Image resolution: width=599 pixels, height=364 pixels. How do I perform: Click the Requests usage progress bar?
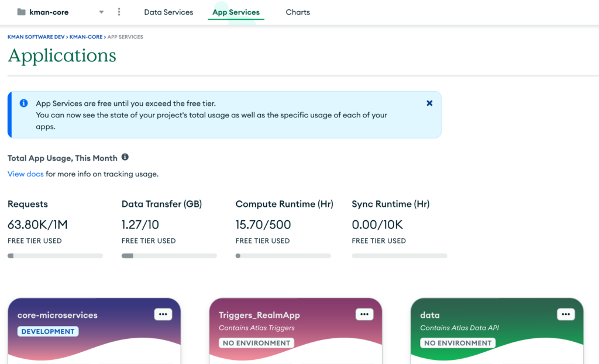[55, 256]
